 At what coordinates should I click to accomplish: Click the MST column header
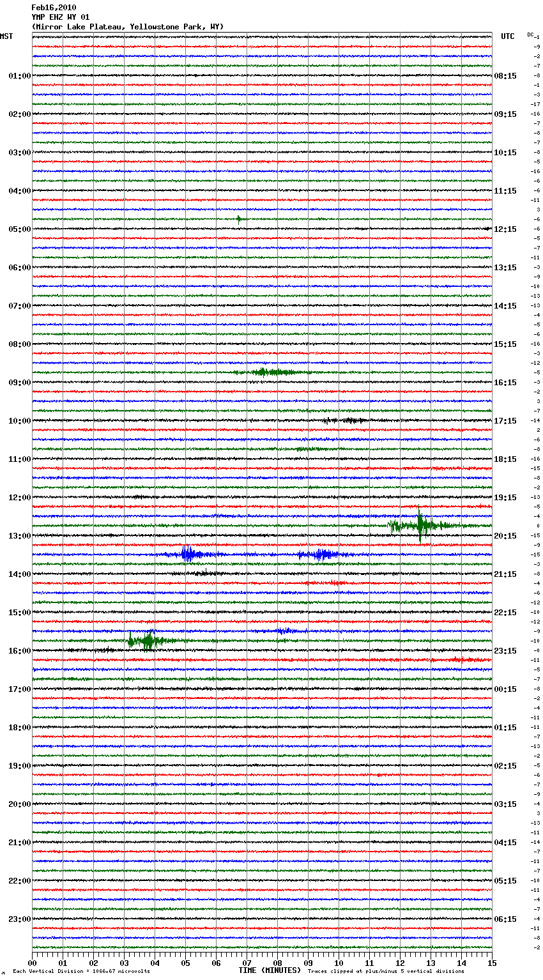coord(6,36)
